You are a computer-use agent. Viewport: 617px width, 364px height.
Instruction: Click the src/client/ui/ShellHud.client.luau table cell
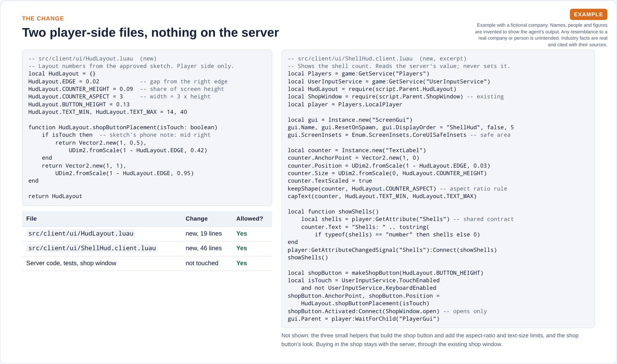pos(92,248)
